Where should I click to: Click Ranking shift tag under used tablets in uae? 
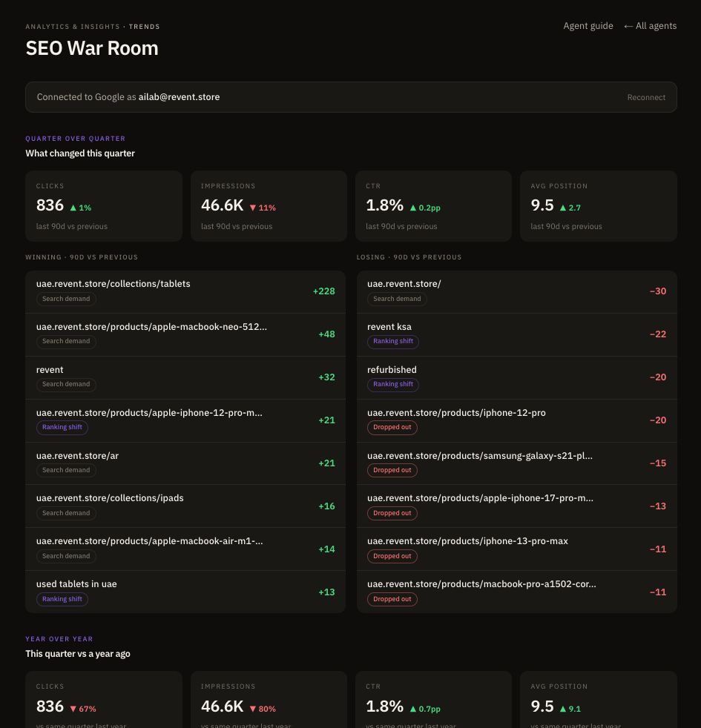click(x=62, y=600)
